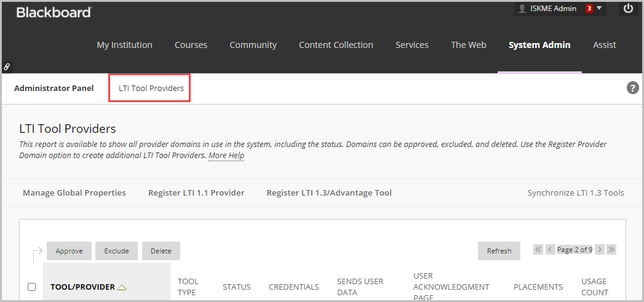Screen dimensions: 644x302
Task: Click the sort triangle beside Tool/Provider
Action: (x=122, y=287)
